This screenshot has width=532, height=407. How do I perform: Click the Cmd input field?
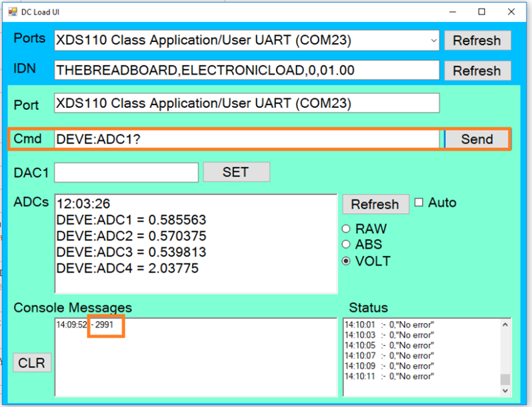pyautogui.click(x=245, y=139)
